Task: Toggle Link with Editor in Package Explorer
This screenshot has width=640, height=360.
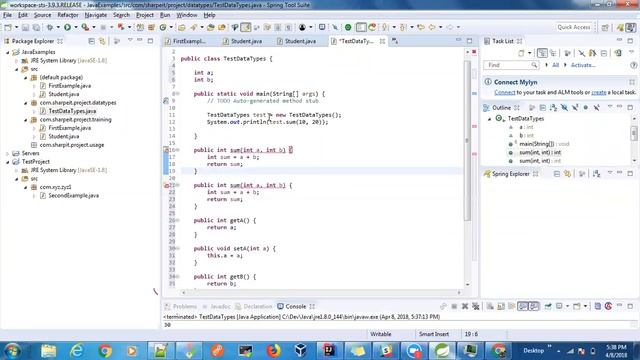Action: 102,41
